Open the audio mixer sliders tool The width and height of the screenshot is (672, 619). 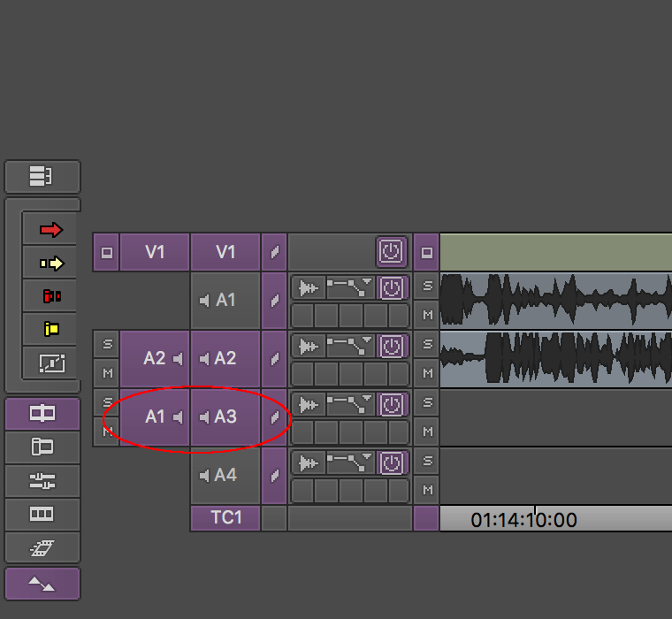pos(42,481)
